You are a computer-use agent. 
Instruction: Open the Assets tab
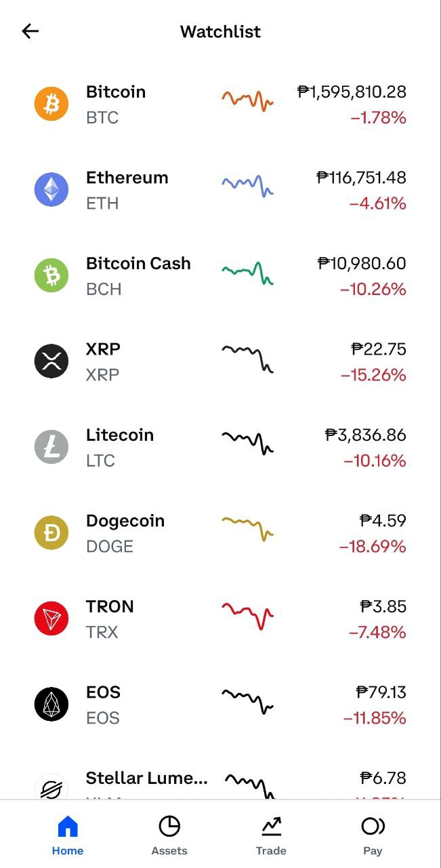pyautogui.click(x=169, y=836)
